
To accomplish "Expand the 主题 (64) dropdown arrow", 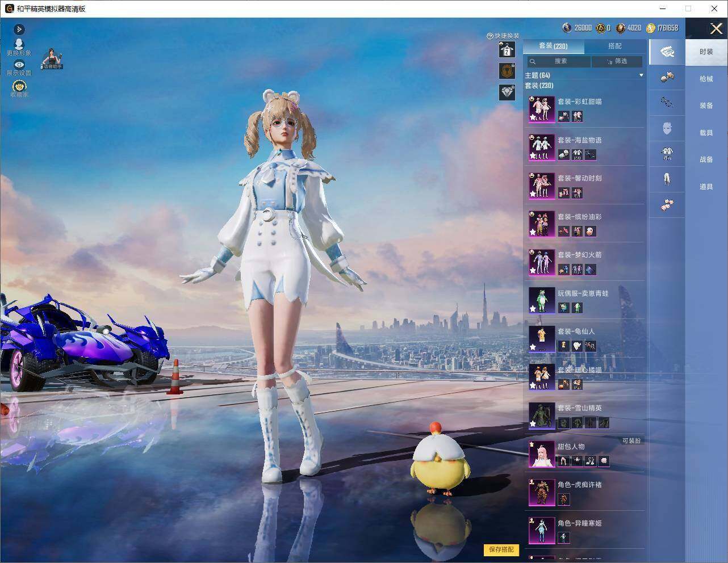I will 641,75.
